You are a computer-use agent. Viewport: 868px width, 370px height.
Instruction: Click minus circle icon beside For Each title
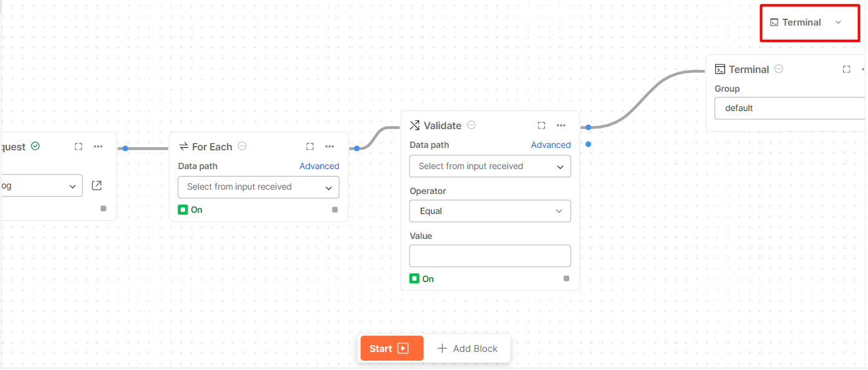[x=242, y=146]
